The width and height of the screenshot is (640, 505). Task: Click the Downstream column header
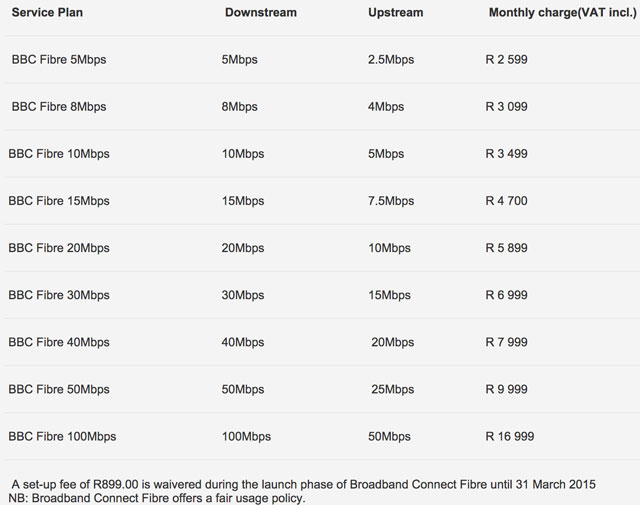(260, 13)
